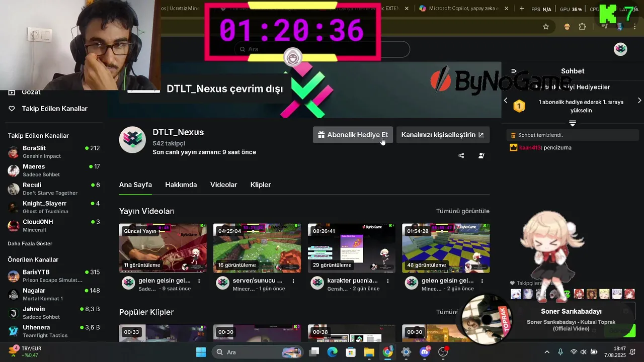Switch to the Klipler tab
Image resolution: width=644 pixels, height=362 pixels.
point(261,185)
